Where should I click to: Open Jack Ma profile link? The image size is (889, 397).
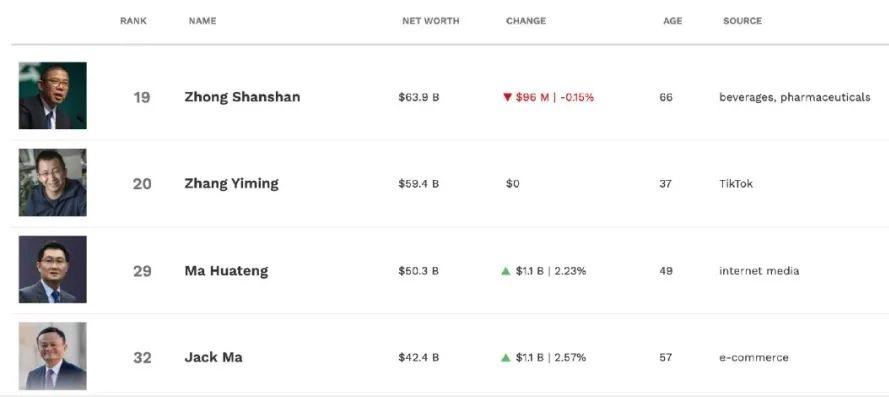(213, 358)
